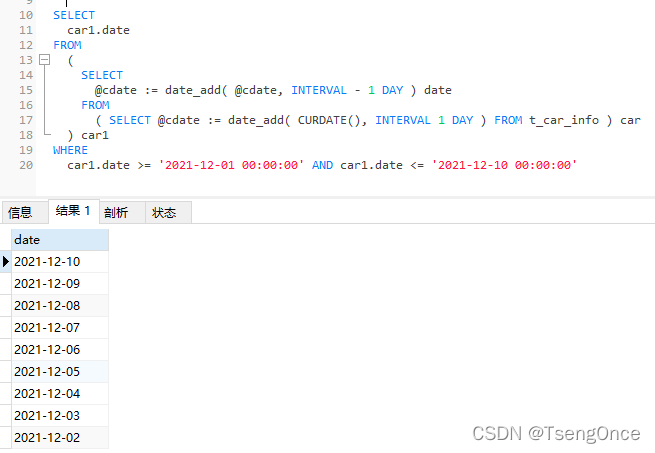Click AND keyword on line 20
655x453 pixels.
click(x=322, y=165)
